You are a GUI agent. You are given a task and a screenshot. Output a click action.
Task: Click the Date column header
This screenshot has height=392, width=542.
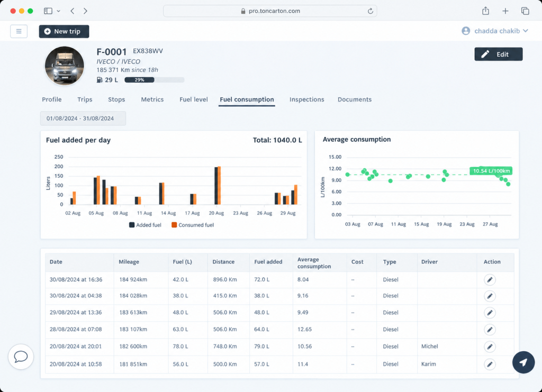click(x=56, y=262)
